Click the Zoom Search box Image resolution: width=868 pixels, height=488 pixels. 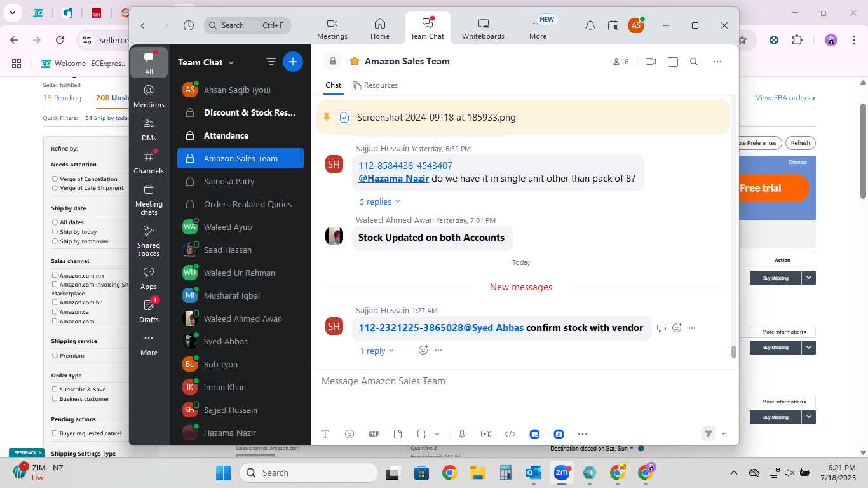coord(248,25)
